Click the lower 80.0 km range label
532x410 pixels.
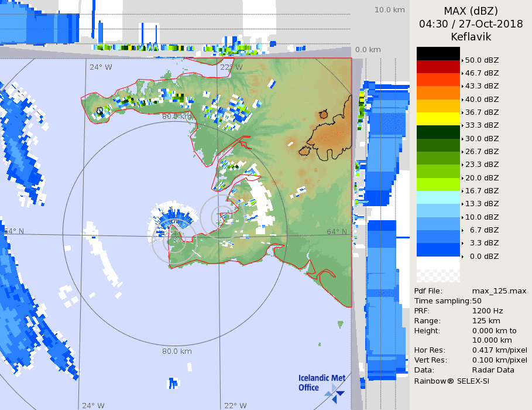[x=177, y=351]
